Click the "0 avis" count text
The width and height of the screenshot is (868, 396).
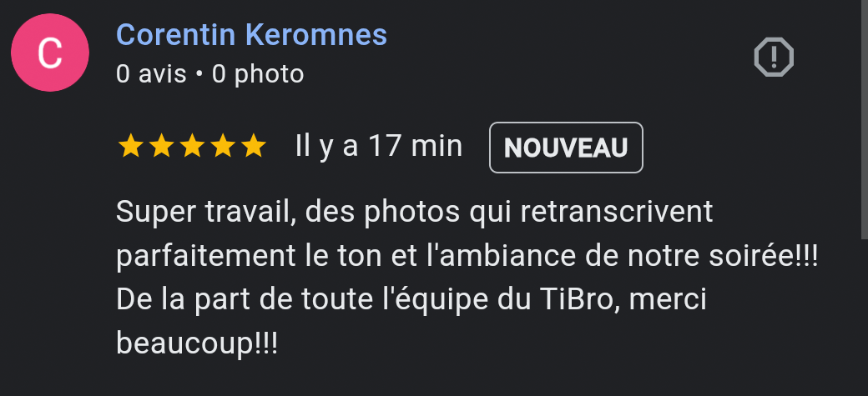coord(151,74)
